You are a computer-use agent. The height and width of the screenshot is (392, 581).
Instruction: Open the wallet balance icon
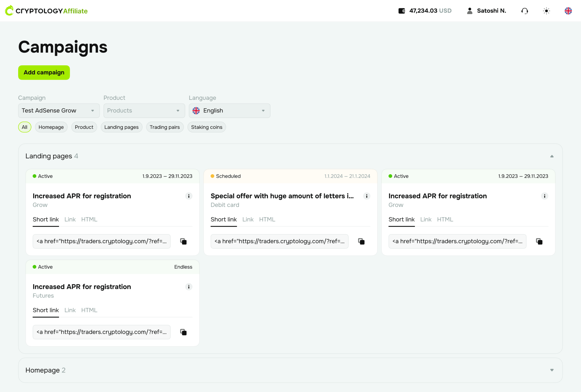(402, 11)
